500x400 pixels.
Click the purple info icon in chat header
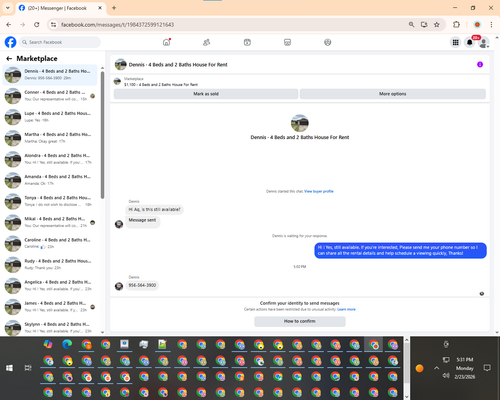tap(480, 64)
